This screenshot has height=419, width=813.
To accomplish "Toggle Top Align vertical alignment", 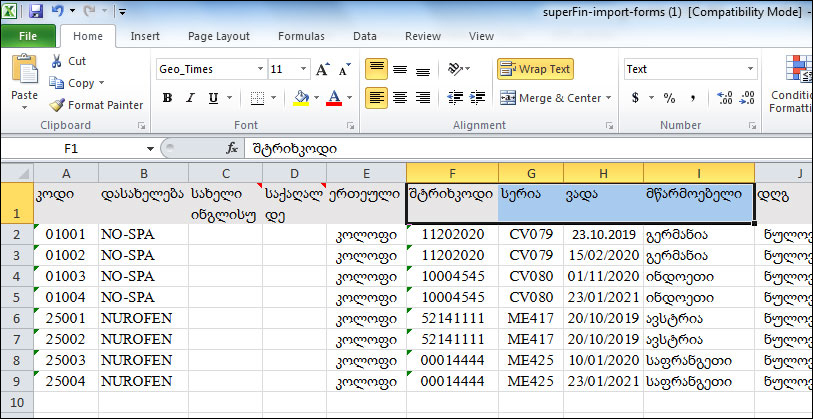I will click(376, 69).
